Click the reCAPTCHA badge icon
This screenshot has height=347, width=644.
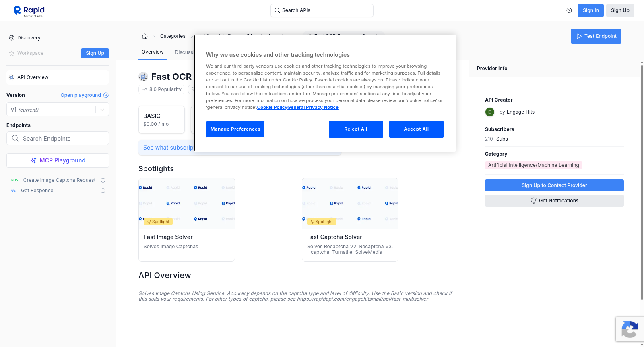pos(630,329)
